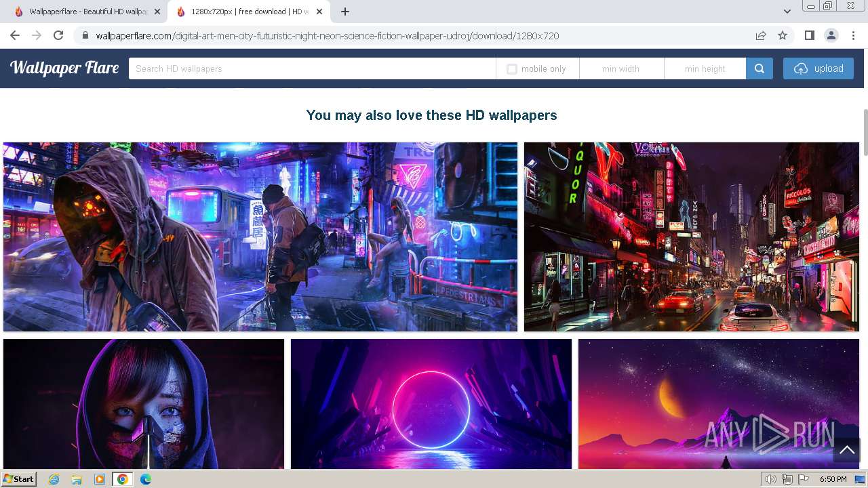Viewport: 868px width, 488px height.
Task: Expand the tab search dropdown arrow
Action: (x=787, y=12)
